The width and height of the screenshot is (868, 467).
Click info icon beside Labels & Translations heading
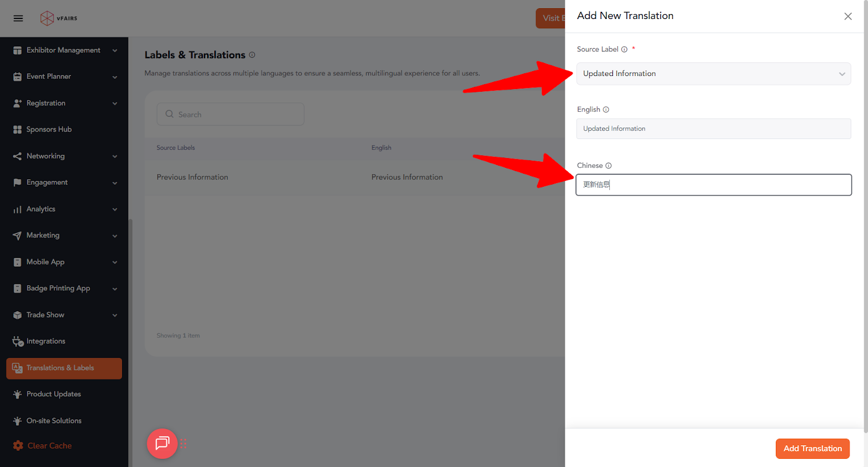pyautogui.click(x=252, y=55)
